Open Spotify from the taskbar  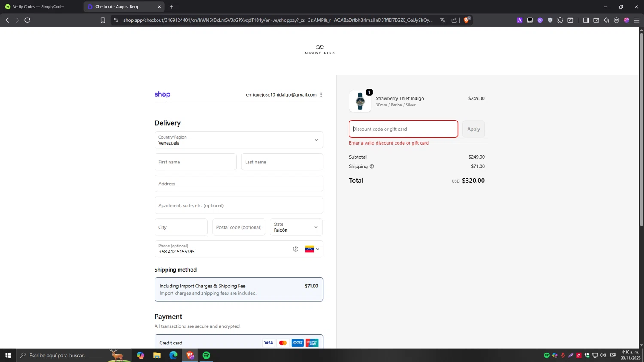click(x=207, y=355)
